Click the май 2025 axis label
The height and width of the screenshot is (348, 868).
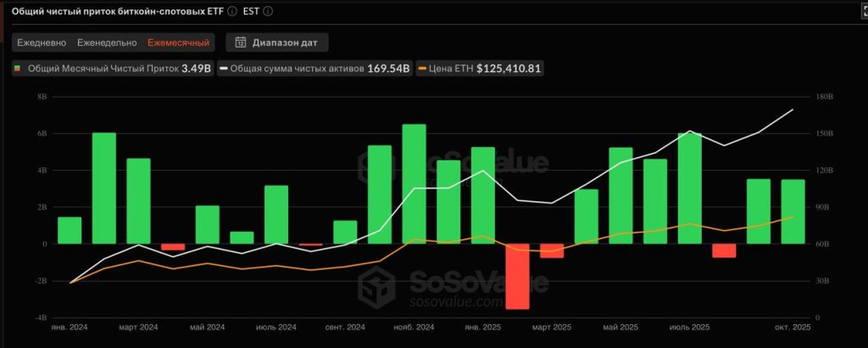pyautogui.click(x=620, y=328)
